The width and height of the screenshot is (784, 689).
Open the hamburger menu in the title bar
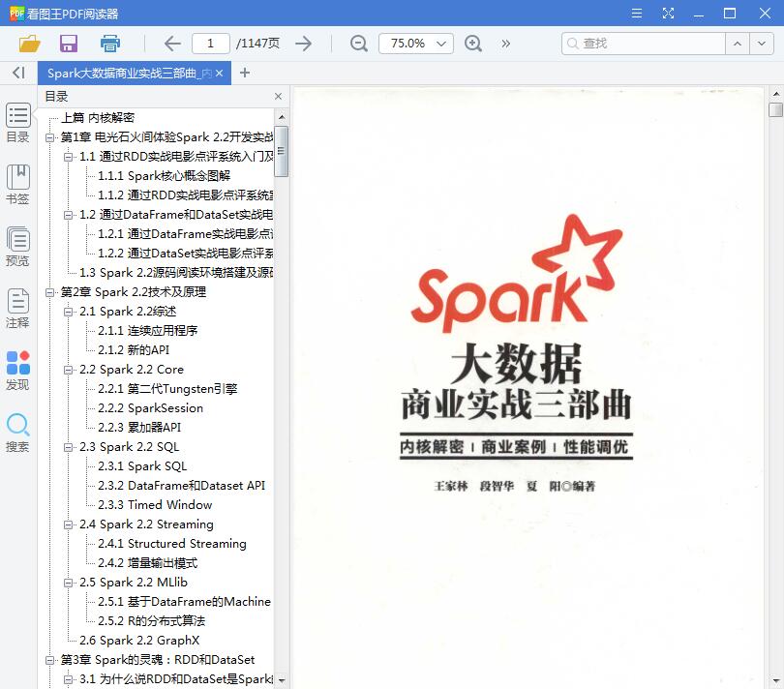pyautogui.click(x=637, y=14)
